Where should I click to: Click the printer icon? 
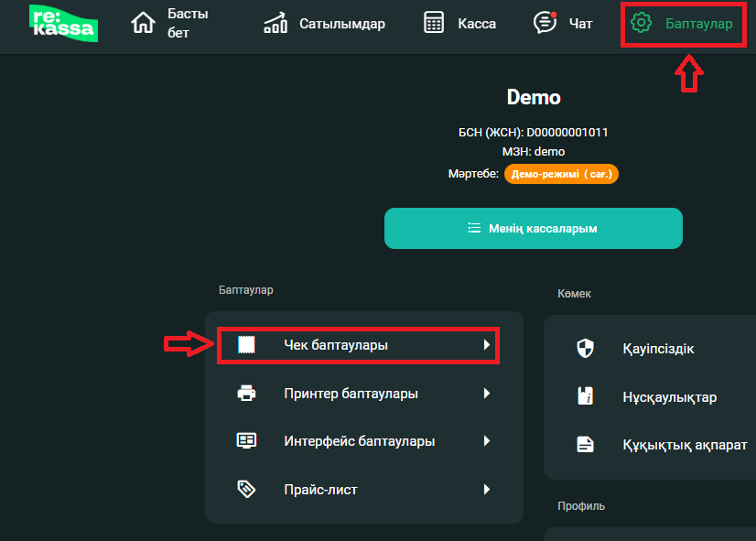246,394
